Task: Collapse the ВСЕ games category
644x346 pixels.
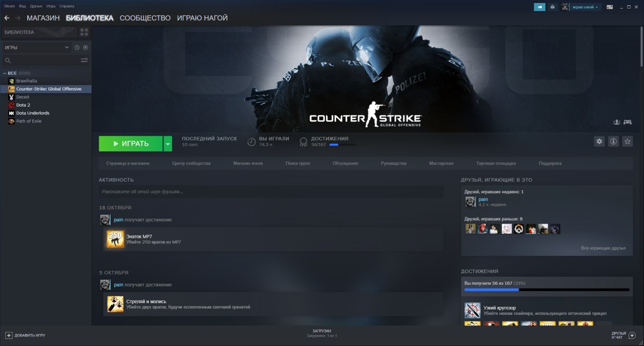Action: click(5, 73)
